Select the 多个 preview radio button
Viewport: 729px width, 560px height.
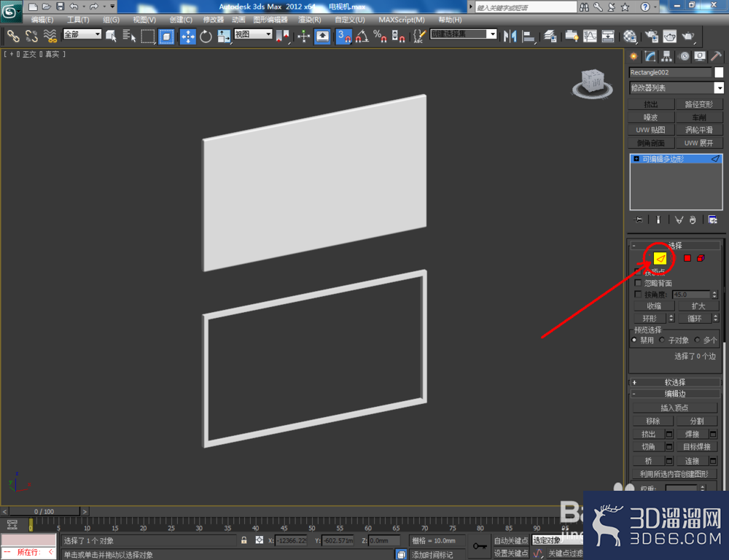(x=697, y=340)
